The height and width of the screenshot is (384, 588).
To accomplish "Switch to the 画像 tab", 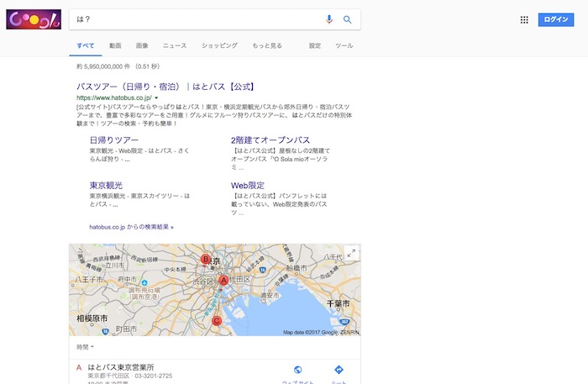I will pos(142,45).
